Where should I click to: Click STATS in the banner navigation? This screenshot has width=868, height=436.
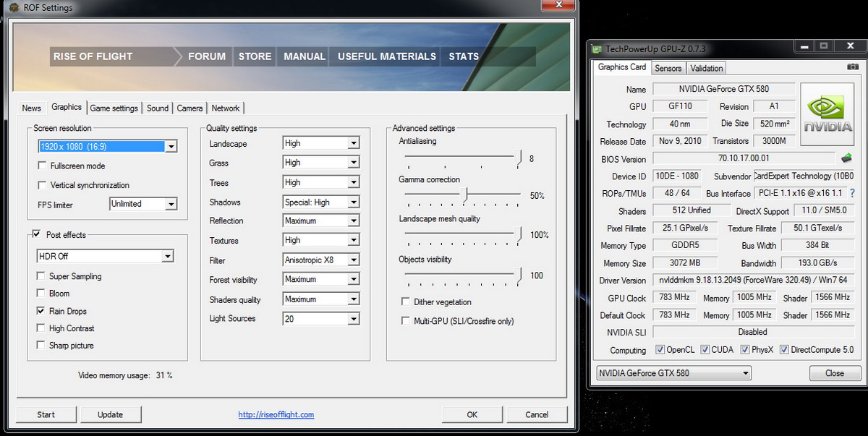coord(464,56)
